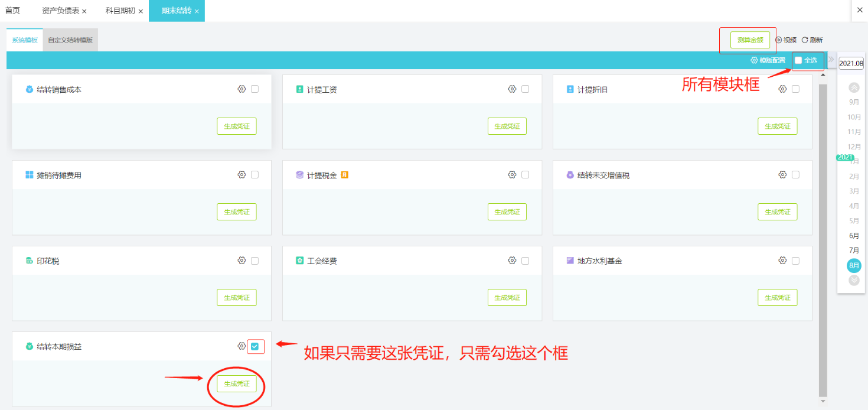The width and height of the screenshot is (868, 410).
Task: Close the 科目期初 tab
Action: click(x=141, y=11)
